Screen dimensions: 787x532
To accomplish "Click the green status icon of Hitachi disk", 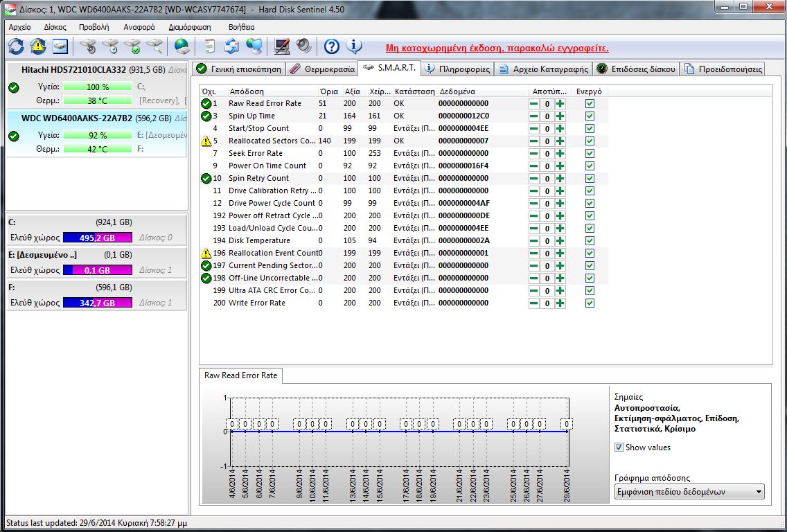I will pos(14,88).
